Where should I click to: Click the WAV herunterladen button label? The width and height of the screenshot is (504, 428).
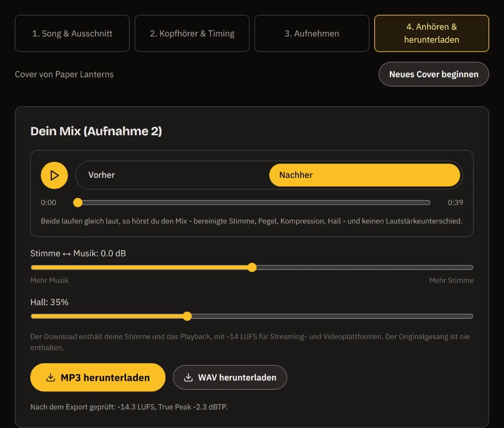click(237, 378)
